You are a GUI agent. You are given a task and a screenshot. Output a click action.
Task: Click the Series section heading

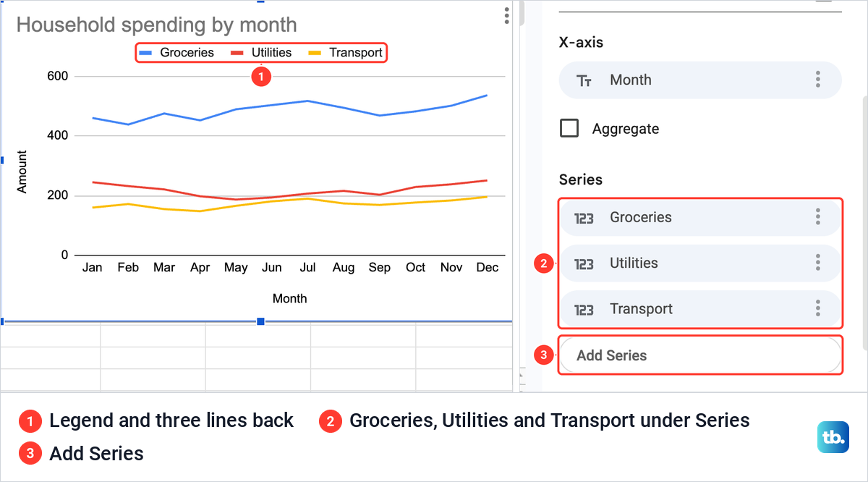(581, 179)
